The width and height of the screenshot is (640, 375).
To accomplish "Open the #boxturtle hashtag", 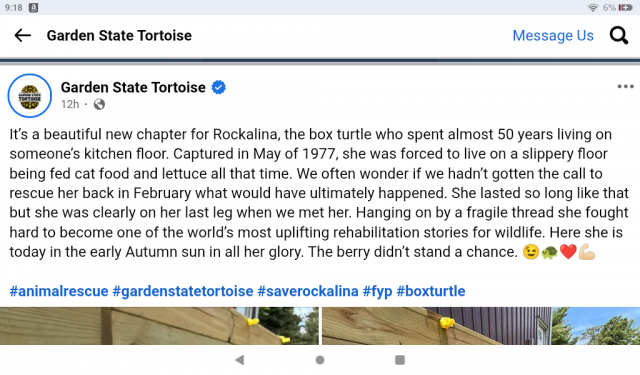I will (431, 291).
